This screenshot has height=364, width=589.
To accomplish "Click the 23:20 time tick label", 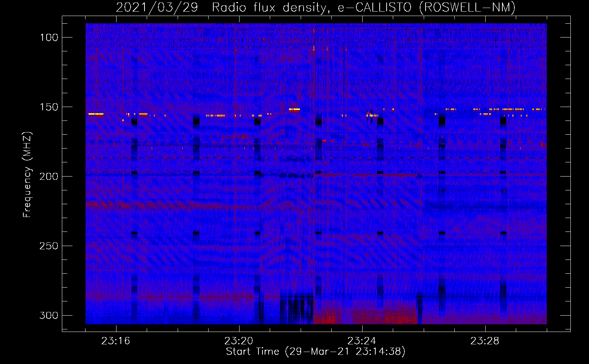I will tap(239, 341).
